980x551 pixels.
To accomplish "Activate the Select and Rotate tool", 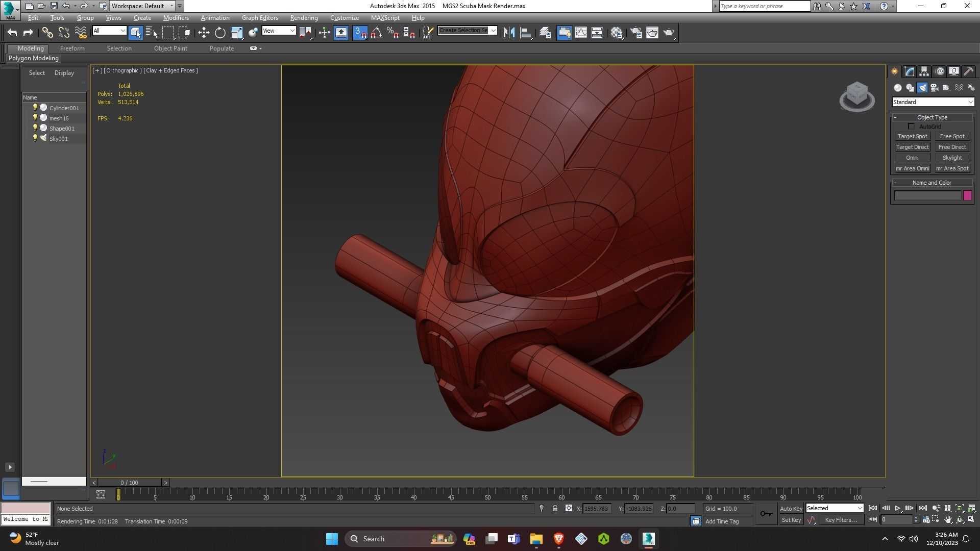I will [220, 33].
